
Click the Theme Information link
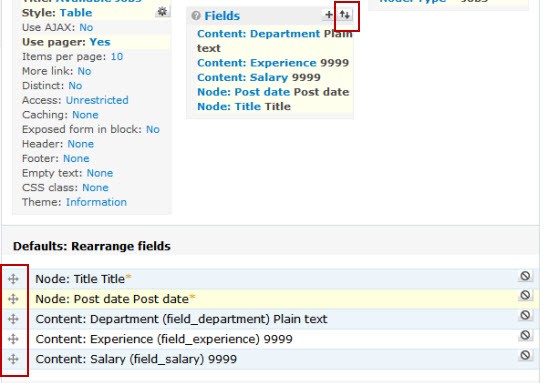96,202
